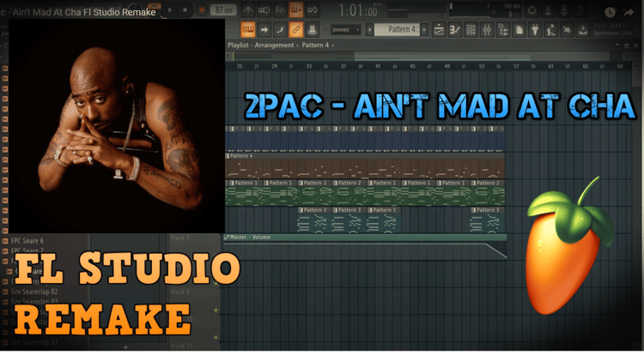The width and height of the screenshot is (644, 361).
Task: Click the plus button next to Pattern 4
Action: 424,29
